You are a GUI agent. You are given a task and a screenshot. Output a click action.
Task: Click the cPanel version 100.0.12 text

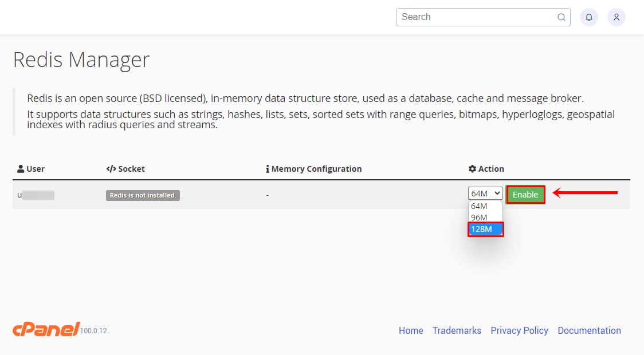[93, 331]
